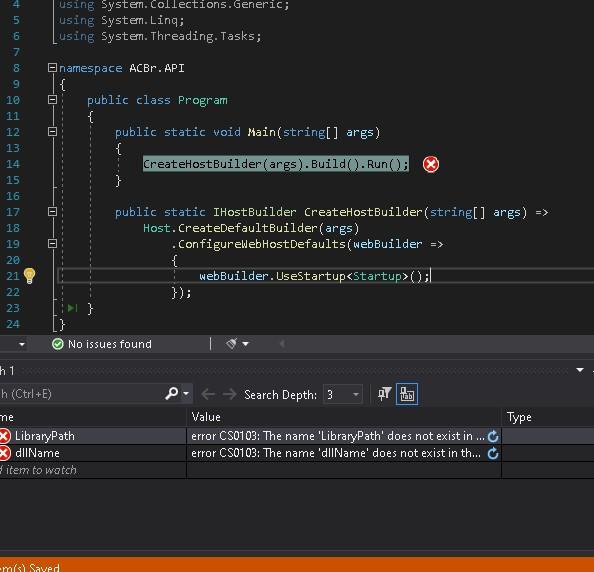Click the magnifier search icon in Watch
This screenshot has width=594, height=572.
click(172, 394)
